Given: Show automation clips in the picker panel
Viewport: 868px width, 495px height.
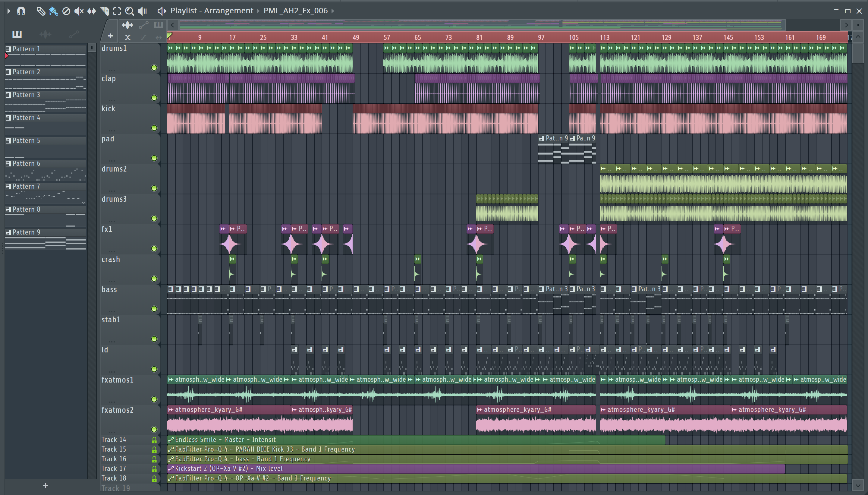Looking at the screenshot, I should [74, 34].
